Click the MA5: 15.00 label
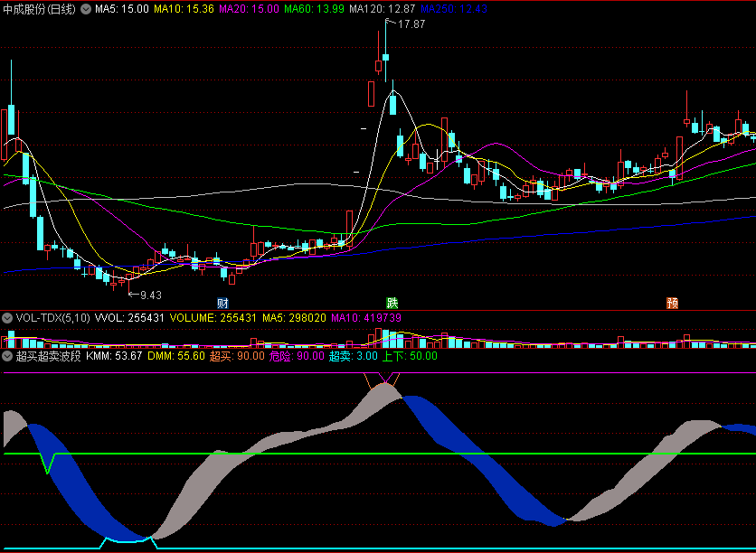 pos(121,9)
